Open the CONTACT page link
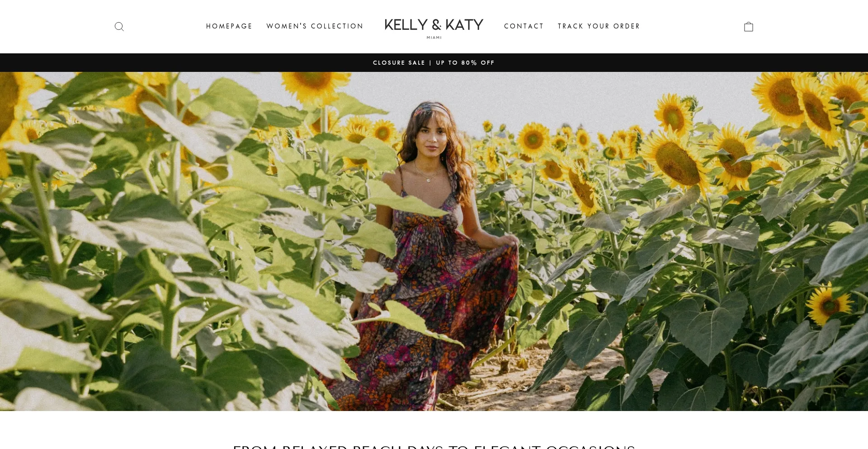Screen dimensions: 868x449 click(x=524, y=26)
